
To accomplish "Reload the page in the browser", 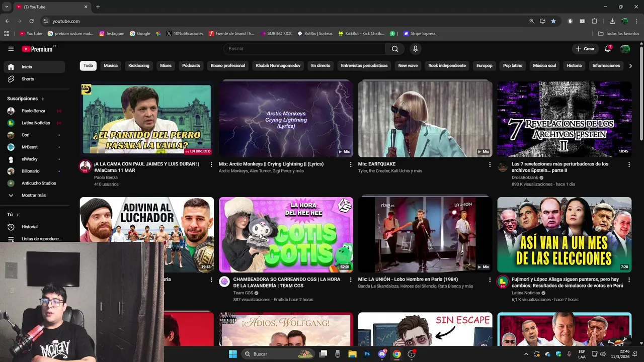I will (31, 21).
